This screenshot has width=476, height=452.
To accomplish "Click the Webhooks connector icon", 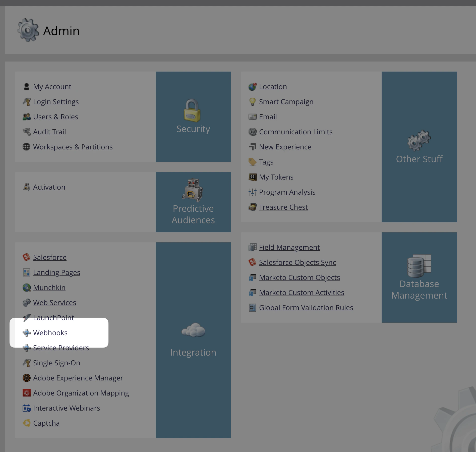I will pyautogui.click(x=26, y=333).
